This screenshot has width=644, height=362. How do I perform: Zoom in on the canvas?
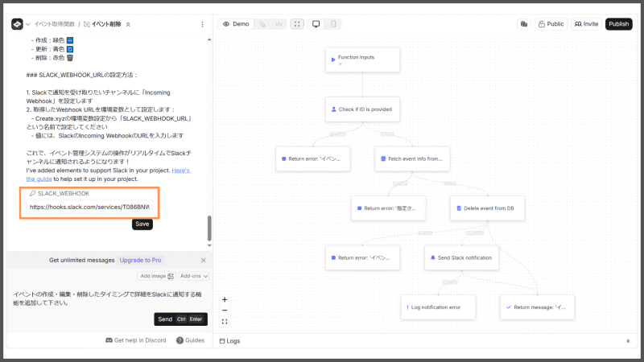click(225, 299)
